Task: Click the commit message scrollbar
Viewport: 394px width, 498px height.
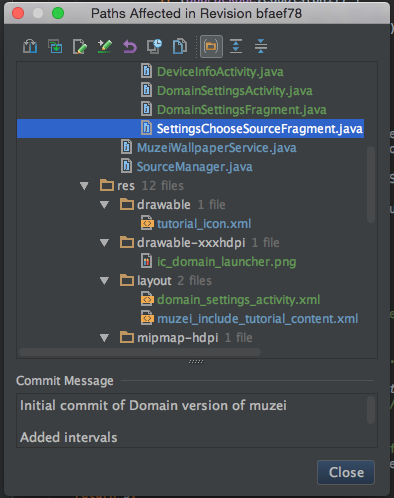Action: [371, 410]
